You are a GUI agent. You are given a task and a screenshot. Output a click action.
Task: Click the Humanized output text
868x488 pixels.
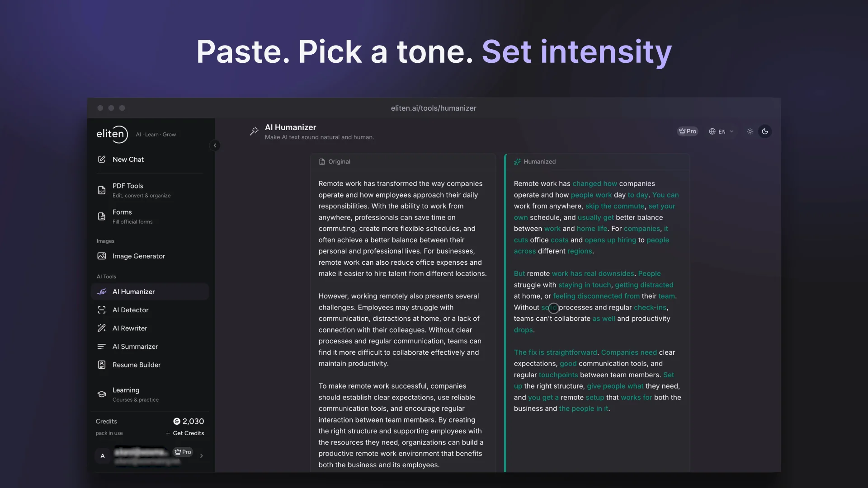point(597,296)
